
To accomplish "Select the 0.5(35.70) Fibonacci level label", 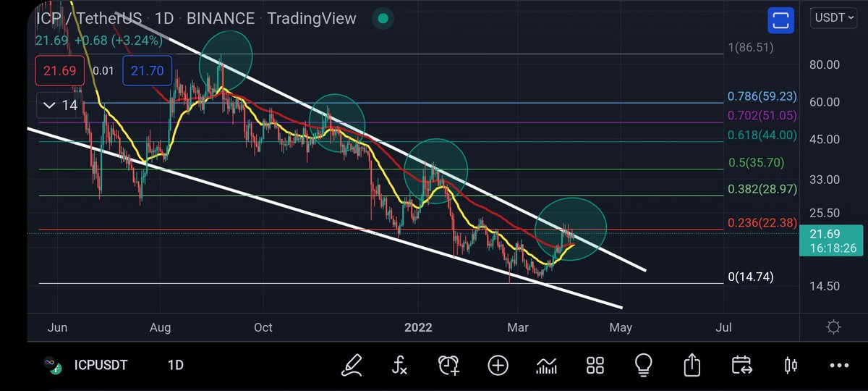I will (x=755, y=163).
